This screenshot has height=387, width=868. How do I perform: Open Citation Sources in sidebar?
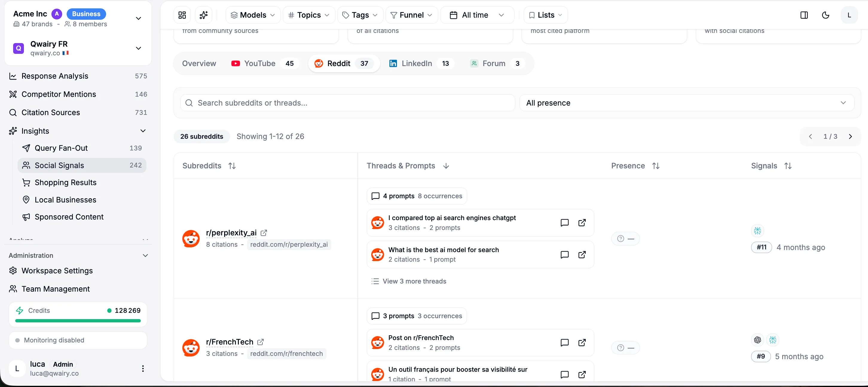click(78, 112)
